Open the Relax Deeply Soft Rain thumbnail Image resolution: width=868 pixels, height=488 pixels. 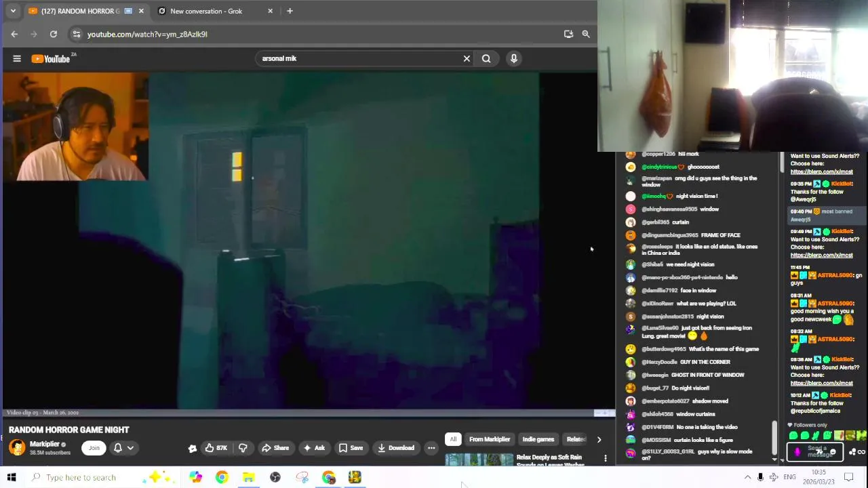tap(479, 460)
